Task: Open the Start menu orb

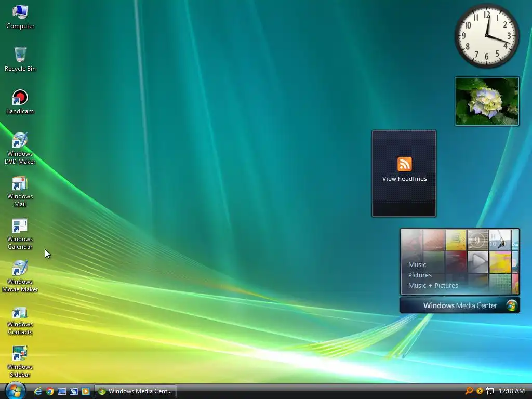Action: [x=15, y=391]
